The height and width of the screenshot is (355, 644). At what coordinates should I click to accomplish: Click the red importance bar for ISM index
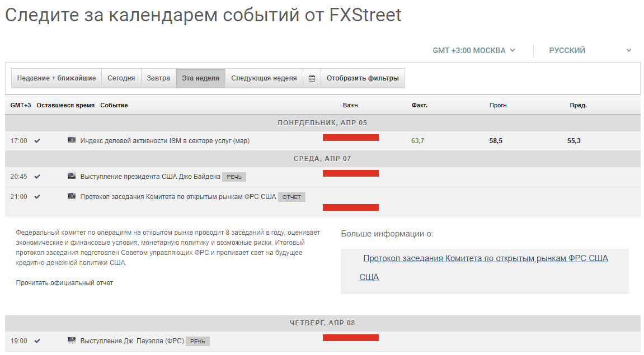pyautogui.click(x=351, y=138)
